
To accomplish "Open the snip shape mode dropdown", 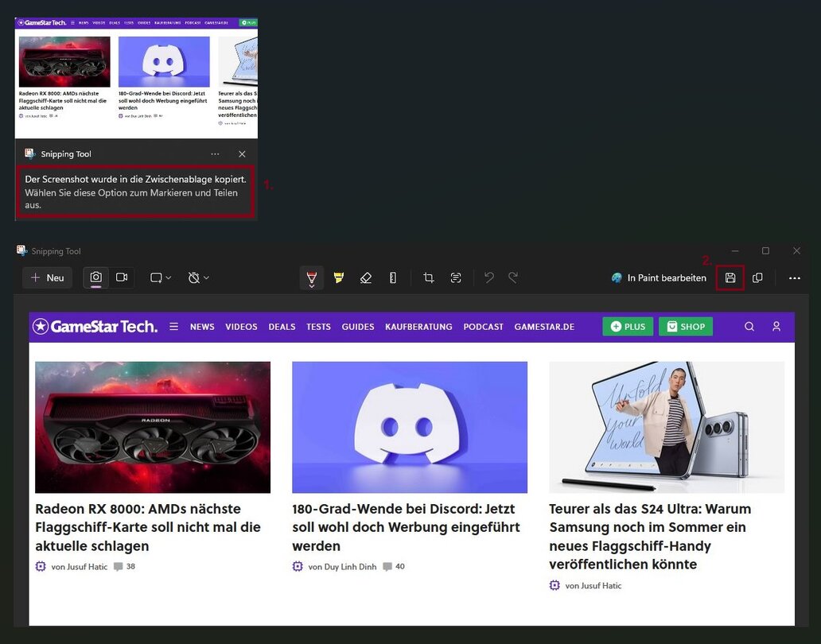I will coord(161,277).
